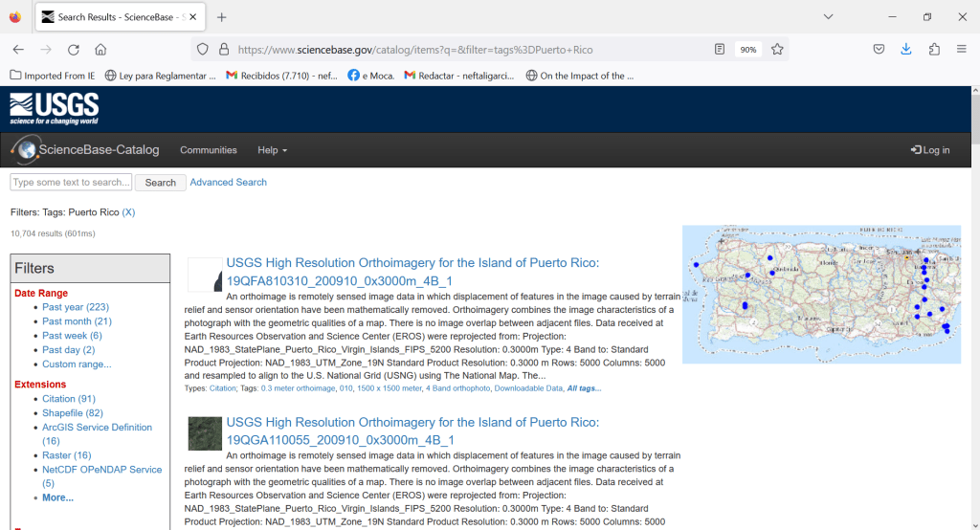Screen dimensions: 980x530
Task: Toggle reader view icon in address bar
Action: [720, 50]
